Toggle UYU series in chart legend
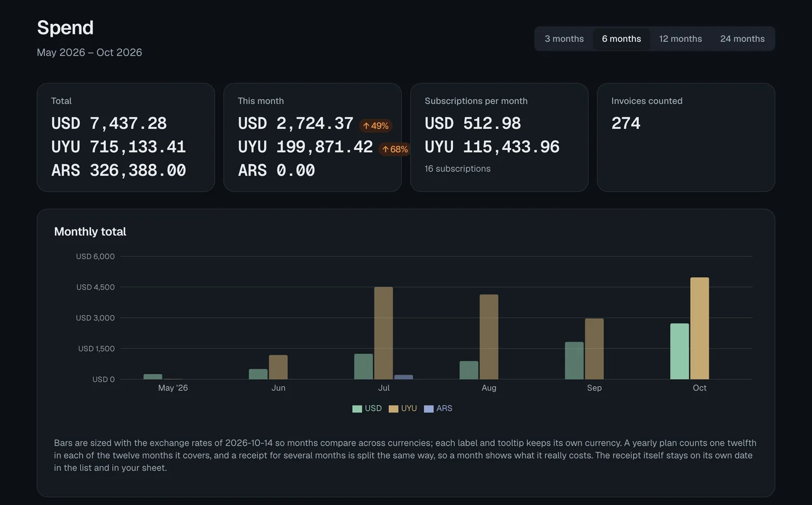The image size is (812, 505). (x=403, y=409)
